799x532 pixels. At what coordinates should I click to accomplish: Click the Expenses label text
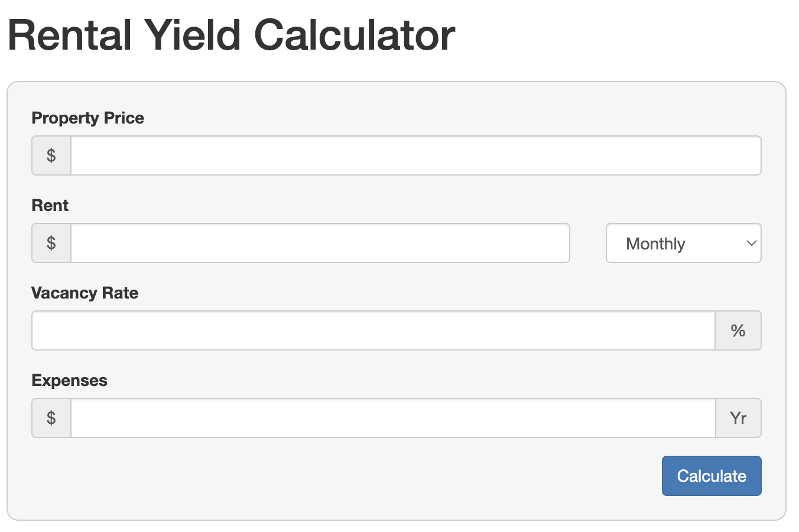pyautogui.click(x=69, y=381)
